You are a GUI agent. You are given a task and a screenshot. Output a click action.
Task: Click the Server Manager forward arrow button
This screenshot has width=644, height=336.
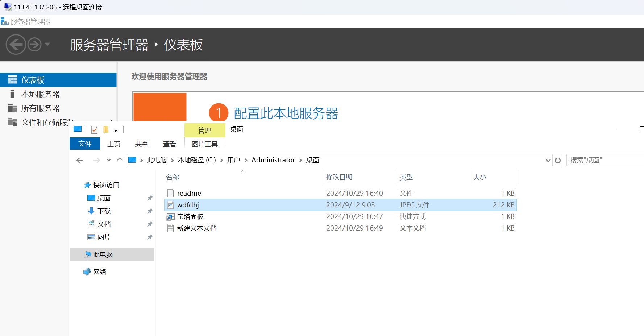35,45
